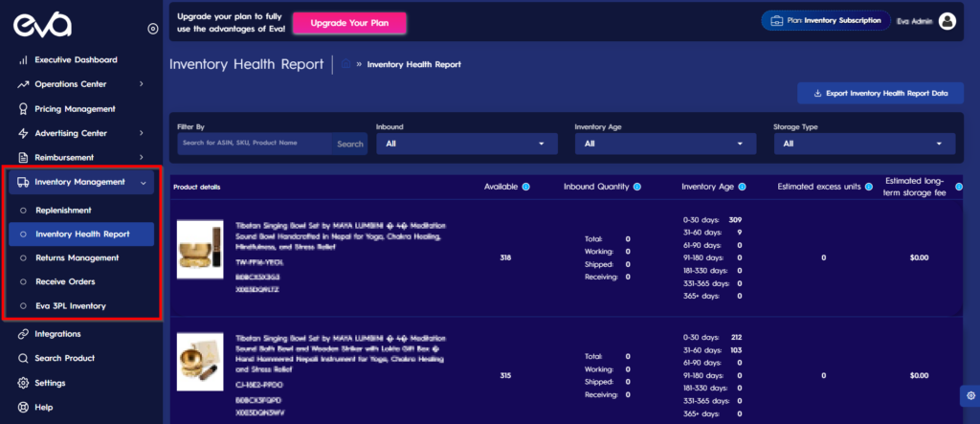This screenshot has height=424, width=980.
Task: Open the Inventory Health Report submenu item
Action: 81,234
